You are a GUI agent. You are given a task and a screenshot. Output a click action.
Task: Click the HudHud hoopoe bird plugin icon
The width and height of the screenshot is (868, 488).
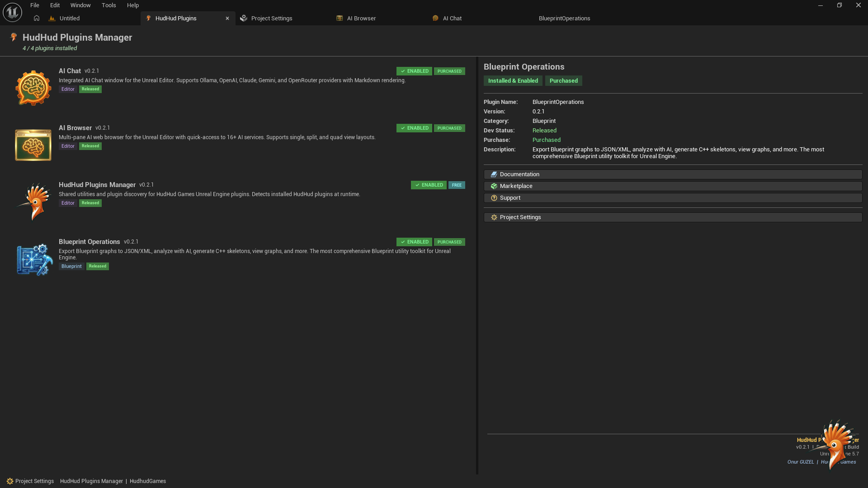tap(33, 202)
